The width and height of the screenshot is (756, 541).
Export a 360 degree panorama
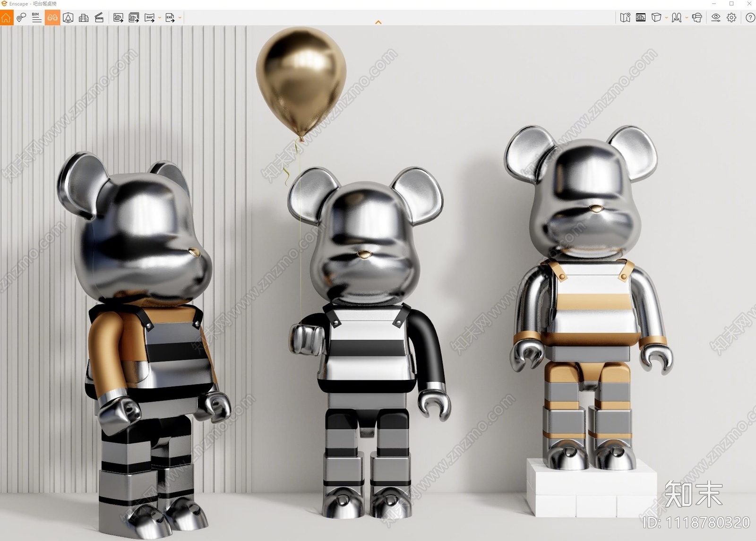click(x=150, y=18)
